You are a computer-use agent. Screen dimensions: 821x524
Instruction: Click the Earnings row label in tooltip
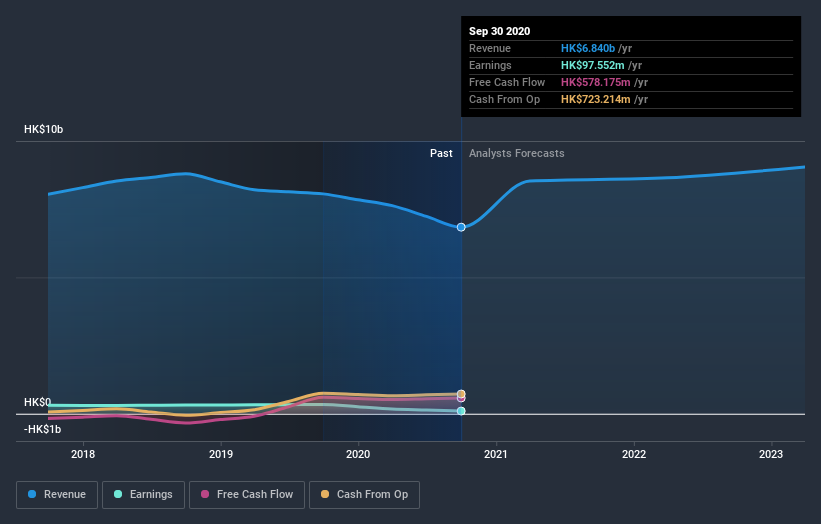[x=490, y=65]
